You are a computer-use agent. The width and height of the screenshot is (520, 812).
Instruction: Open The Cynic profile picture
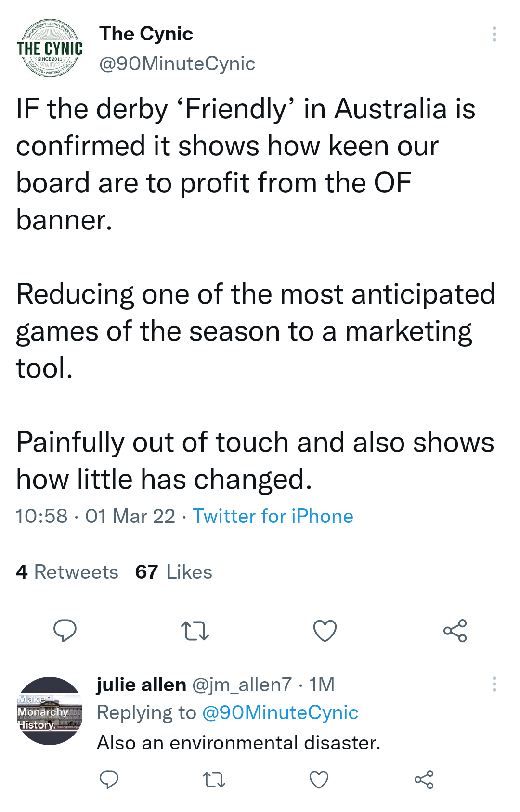tap(50, 48)
